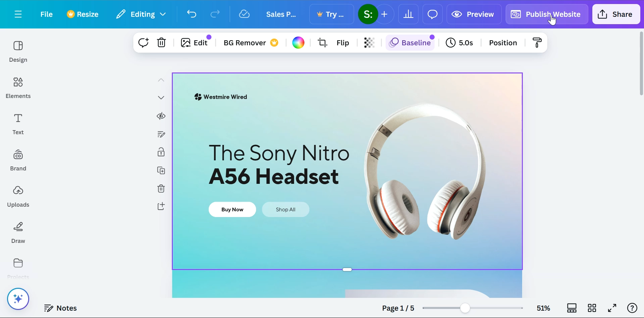Redo the last action
Image resolution: width=644 pixels, height=318 pixels.
click(x=215, y=14)
